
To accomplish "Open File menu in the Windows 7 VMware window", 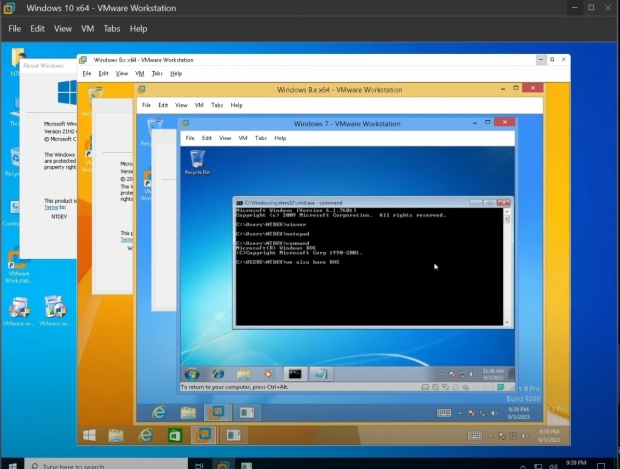I will click(x=190, y=138).
